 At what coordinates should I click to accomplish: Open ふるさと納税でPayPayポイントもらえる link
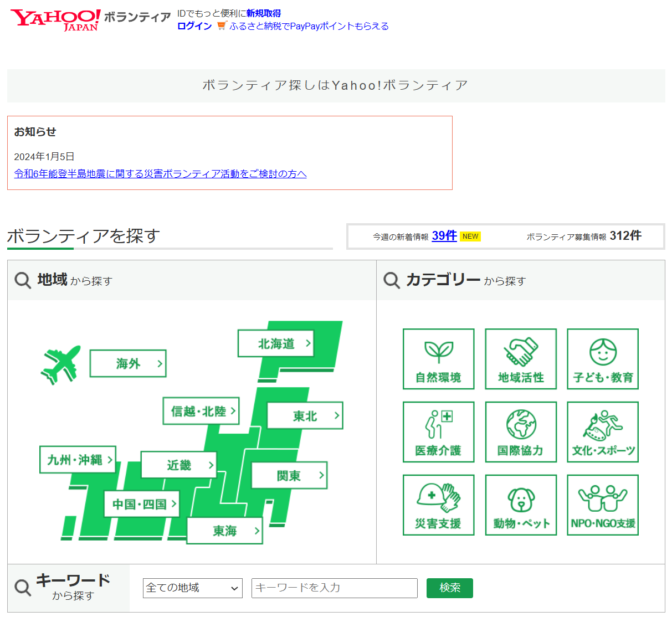click(309, 26)
